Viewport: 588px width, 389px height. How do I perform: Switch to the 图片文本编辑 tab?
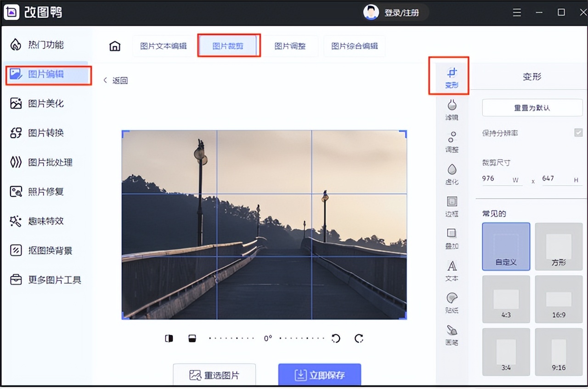(163, 46)
